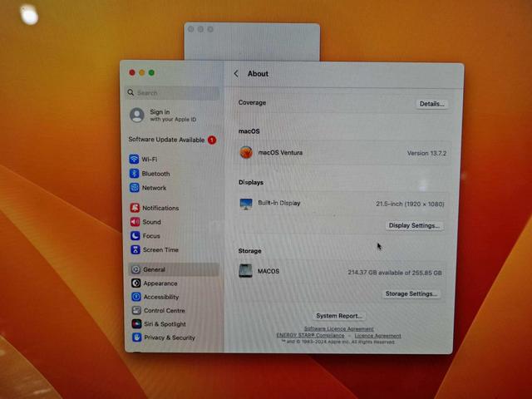Click the Apple ID avatar icon
Image resolution: width=532 pixels, height=399 pixels.
[137, 115]
